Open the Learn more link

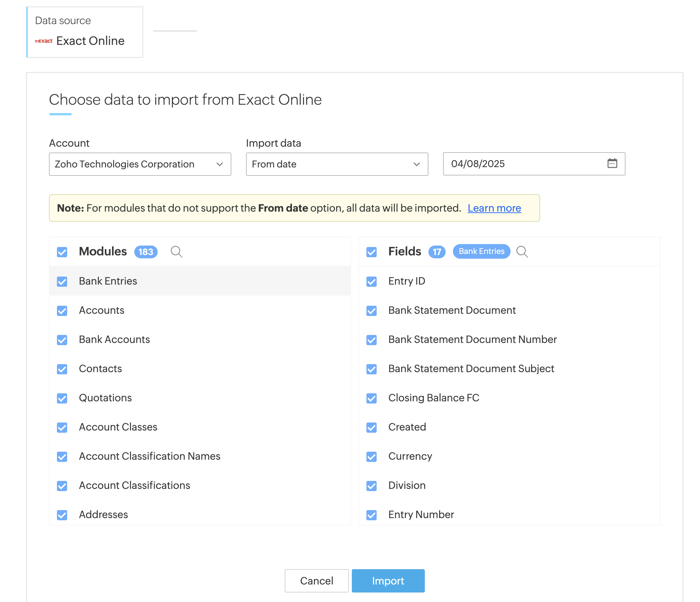[x=494, y=208]
